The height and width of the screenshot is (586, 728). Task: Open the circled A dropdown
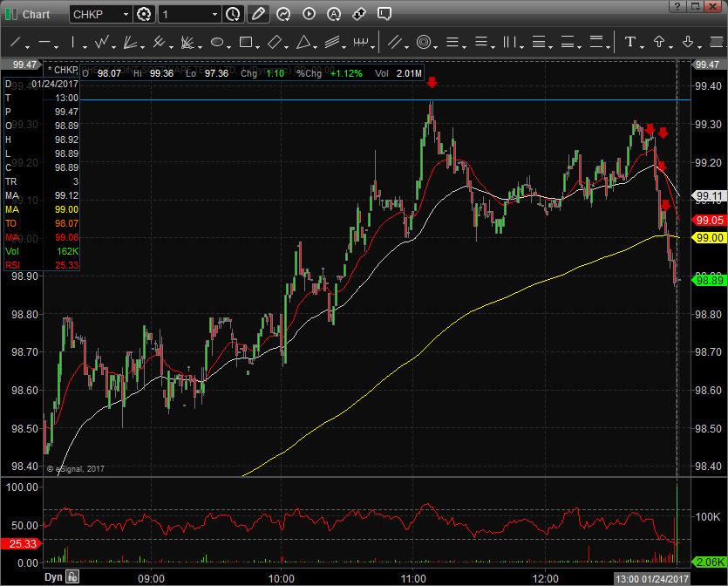(334, 15)
